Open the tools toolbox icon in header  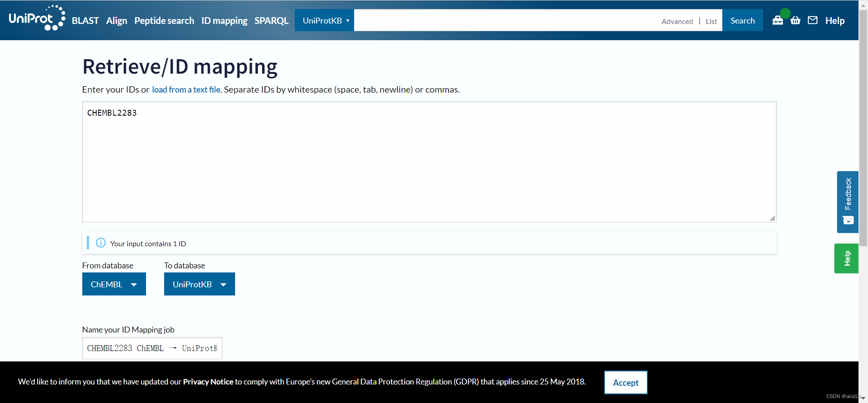(x=778, y=20)
